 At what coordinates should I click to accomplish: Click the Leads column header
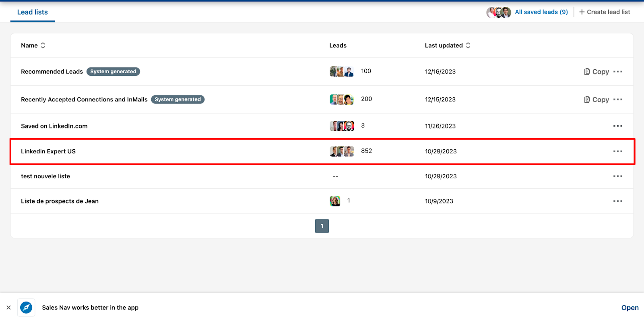point(338,45)
